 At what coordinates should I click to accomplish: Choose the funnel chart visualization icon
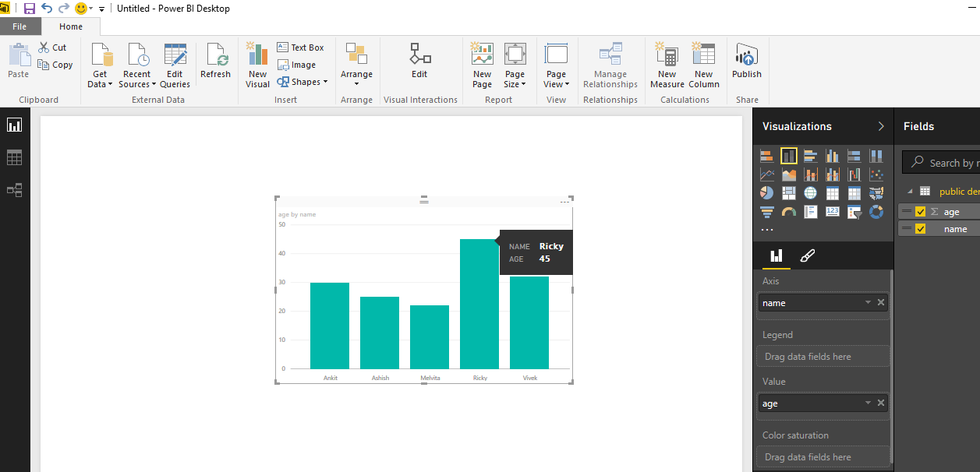coord(766,211)
